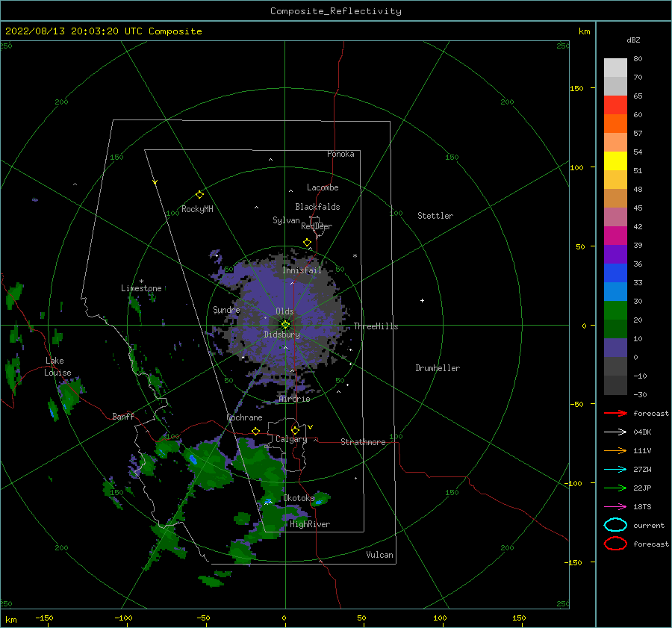Select the Okotoks label
The height and width of the screenshot is (628, 672).
[299, 498]
